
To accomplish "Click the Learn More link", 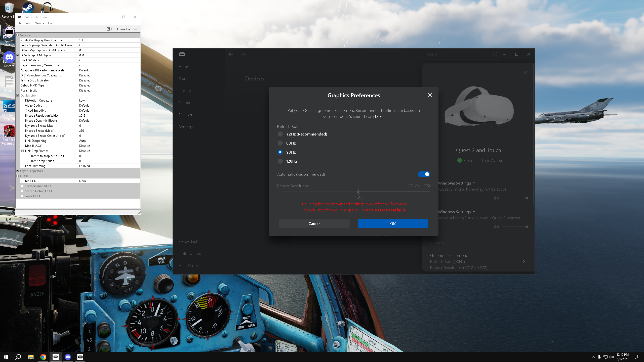I will (374, 117).
